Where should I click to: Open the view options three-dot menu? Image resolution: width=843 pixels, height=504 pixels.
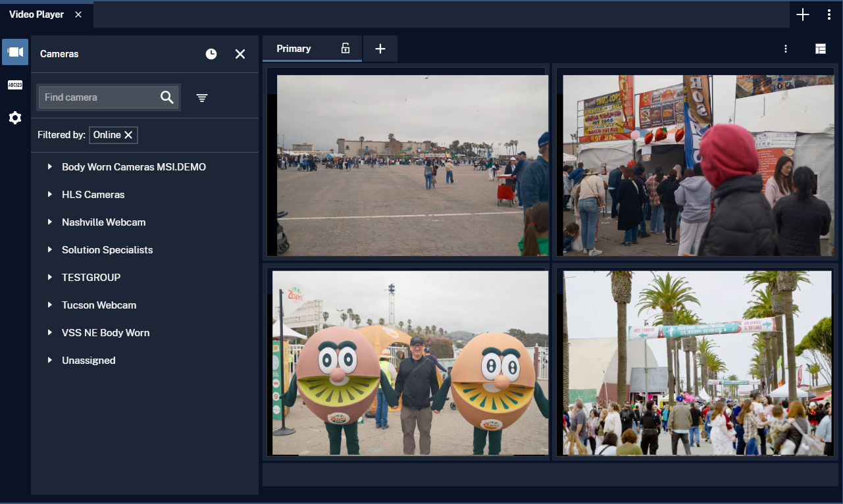pyautogui.click(x=786, y=49)
